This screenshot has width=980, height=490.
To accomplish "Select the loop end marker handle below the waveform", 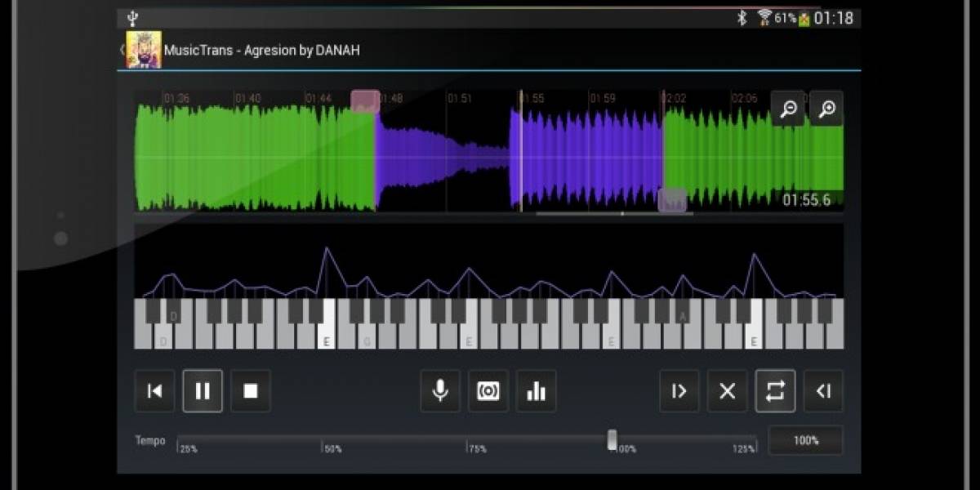I will point(672,200).
